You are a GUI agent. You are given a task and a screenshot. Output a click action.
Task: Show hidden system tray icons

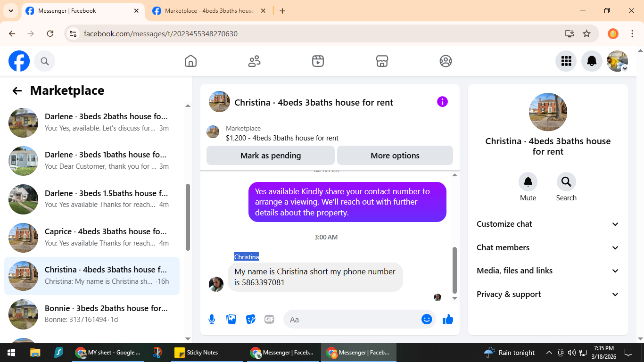coord(549,353)
